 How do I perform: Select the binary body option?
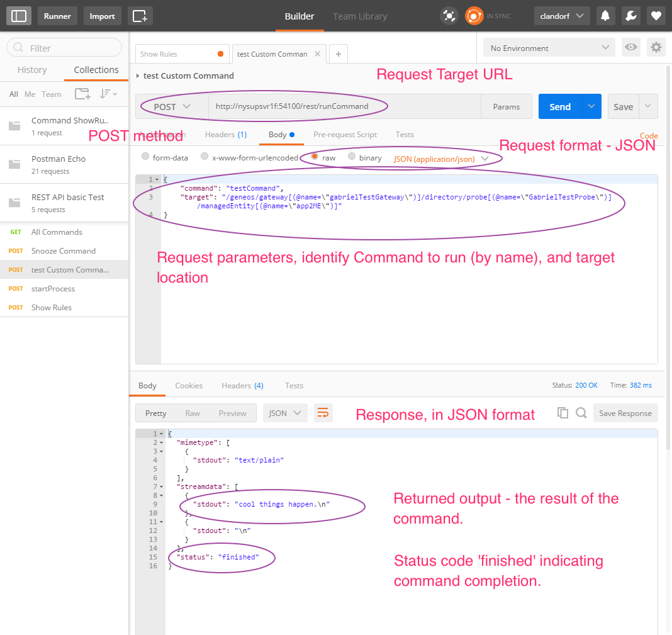coord(352,157)
